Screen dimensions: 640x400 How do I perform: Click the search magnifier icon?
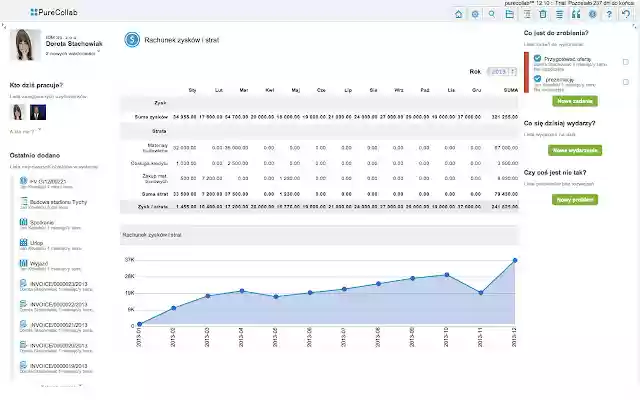pyautogui.click(x=493, y=14)
